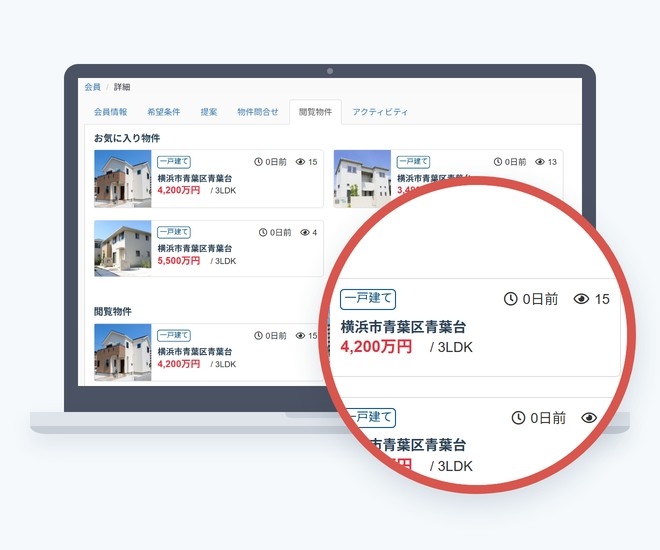Click the お気に入り物件 section heading
The image size is (660, 550).
(127, 138)
